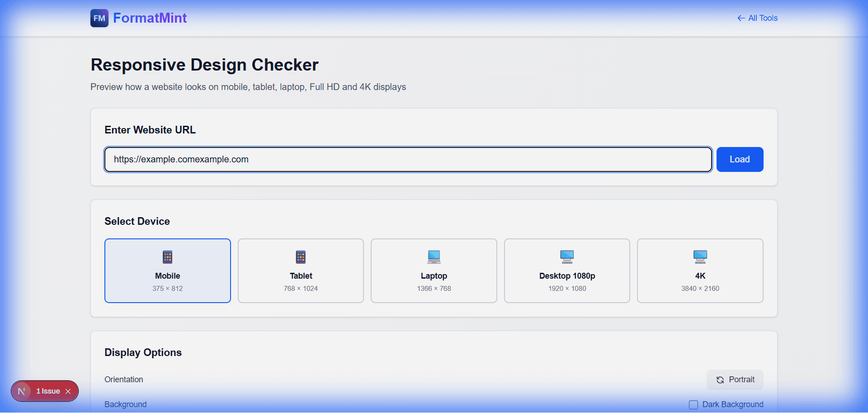The width and height of the screenshot is (868, 413).
Task: Select the Laptop computer icon
Action: click(434, 256)
